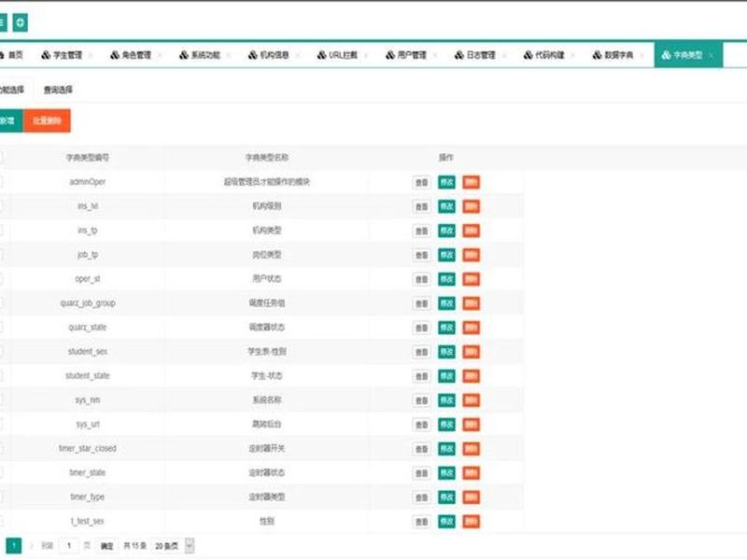
Task: Delete the adminOper row
Action: pyautogui.click(x=472, y=182)
